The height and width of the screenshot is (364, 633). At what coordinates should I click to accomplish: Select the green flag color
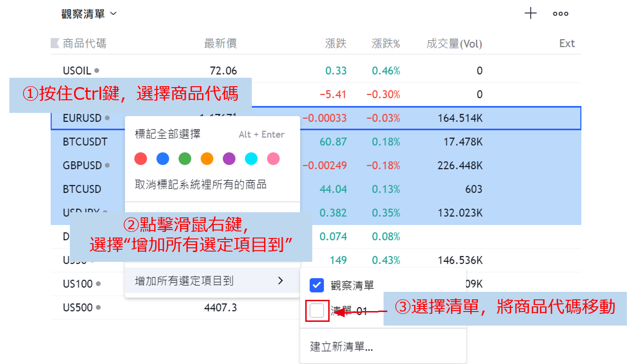coord(185,159)
